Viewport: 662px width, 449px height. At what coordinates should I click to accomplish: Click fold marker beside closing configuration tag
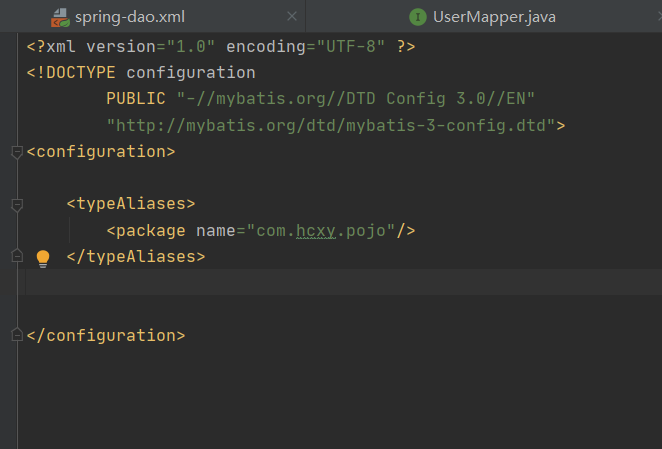coord(16,335)
